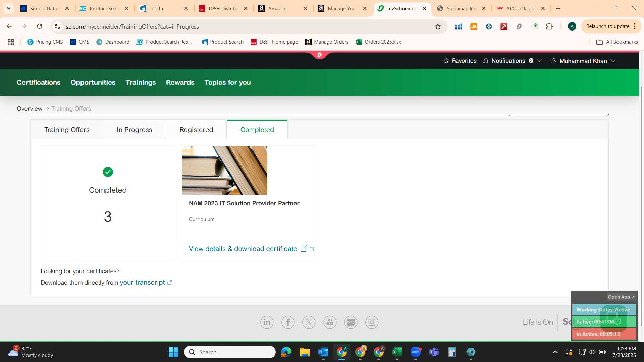Open YouTube icon in footer
The width and height of the screenshot is (644, 362).
pyautogui.click(x=330, y=322)
